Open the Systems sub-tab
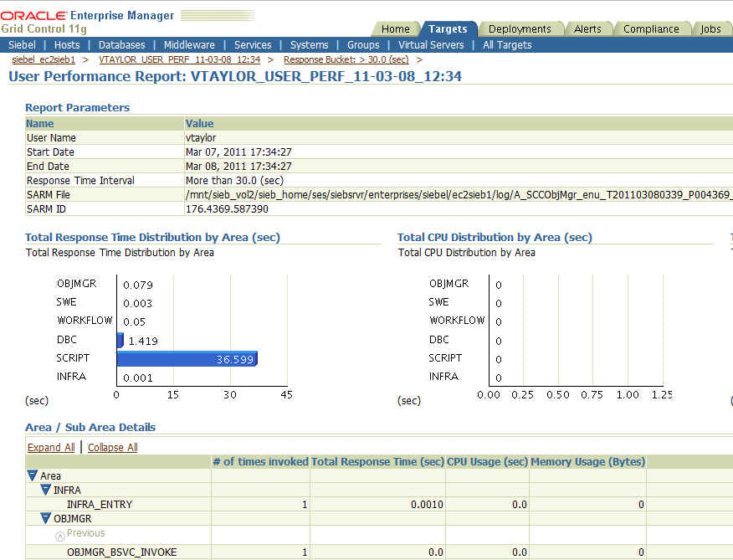This screenshot has width=733, height=560. (x=309, y=45)
